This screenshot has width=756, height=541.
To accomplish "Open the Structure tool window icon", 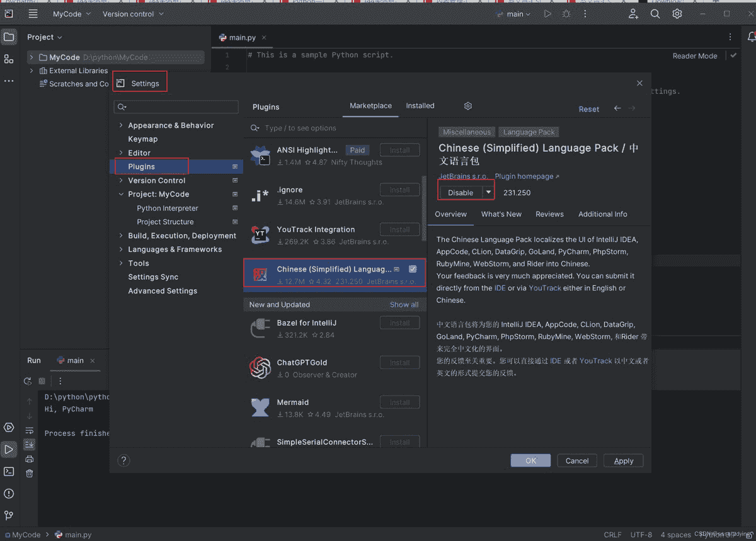I will pos(9,59).
